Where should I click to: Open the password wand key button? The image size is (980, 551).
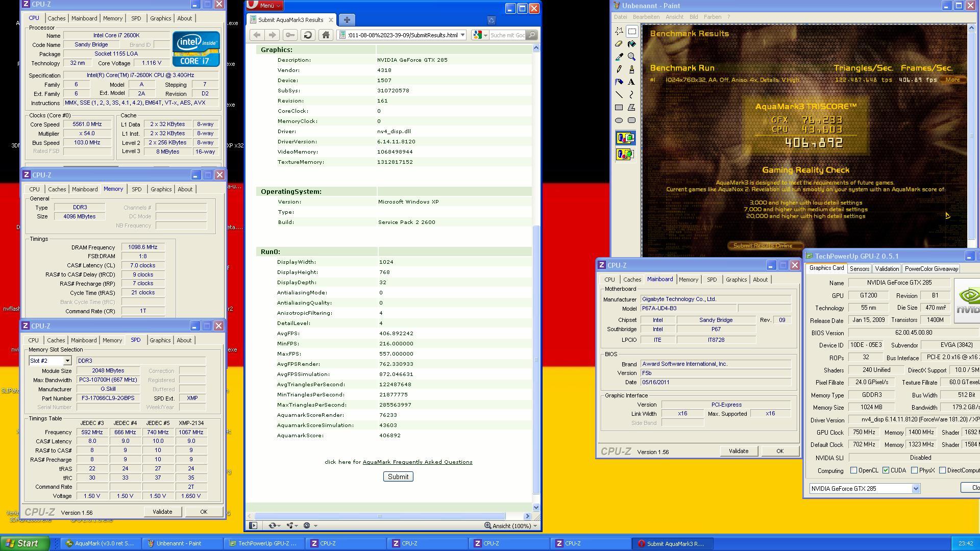point(290,35)
